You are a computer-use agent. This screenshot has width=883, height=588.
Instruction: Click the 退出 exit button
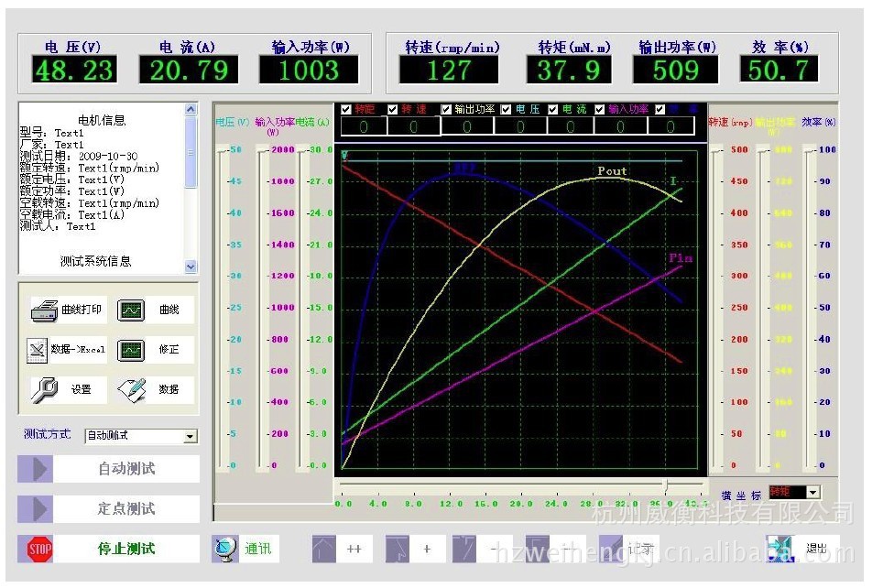pyautogui.click(x=802, y=550)
